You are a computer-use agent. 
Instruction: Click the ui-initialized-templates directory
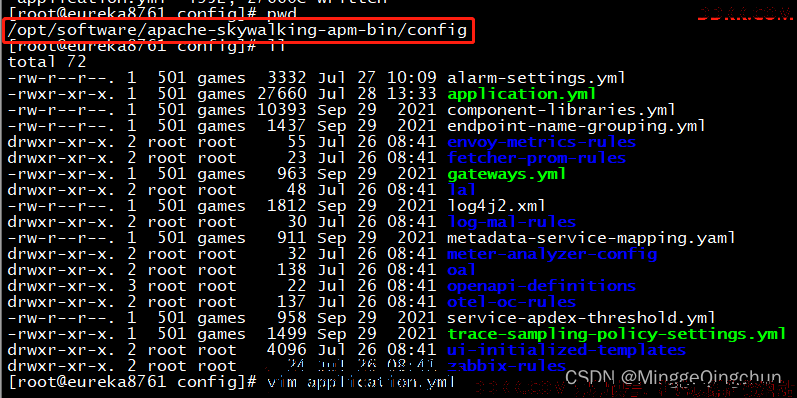pyautogui.click(x=566, y=350)
